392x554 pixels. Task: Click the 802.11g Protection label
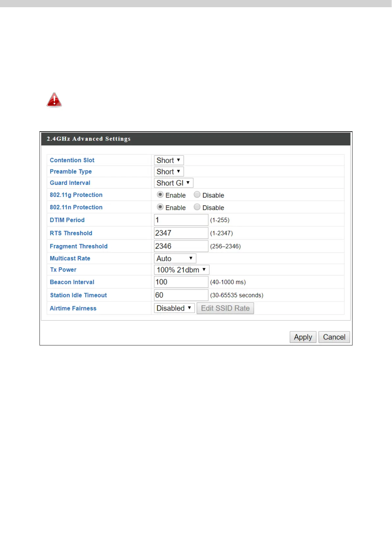click(76, 195)
